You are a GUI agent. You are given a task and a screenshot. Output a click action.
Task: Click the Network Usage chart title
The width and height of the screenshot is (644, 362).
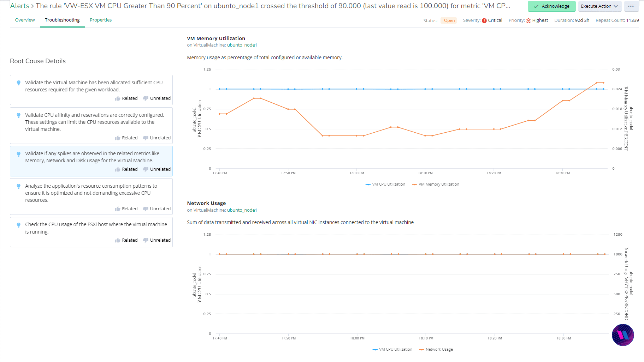click(206, 203)
